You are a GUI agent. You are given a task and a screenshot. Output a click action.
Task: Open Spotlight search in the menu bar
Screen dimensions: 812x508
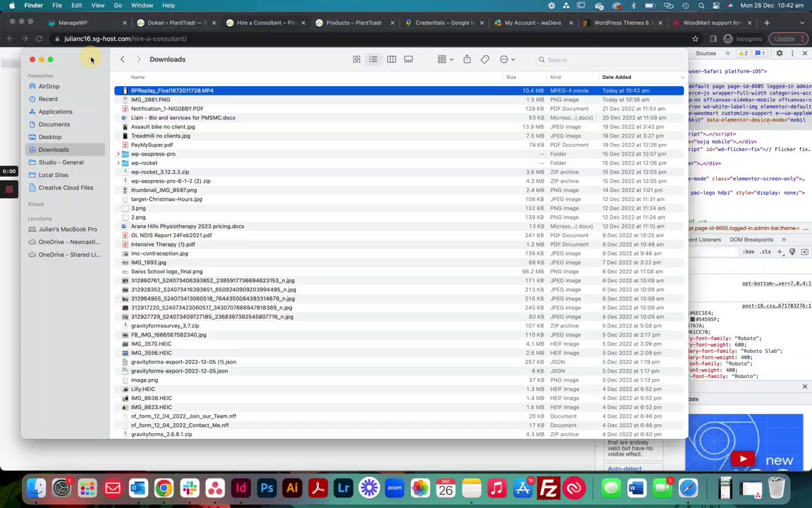pyautogui.click(x=701, y=6)
